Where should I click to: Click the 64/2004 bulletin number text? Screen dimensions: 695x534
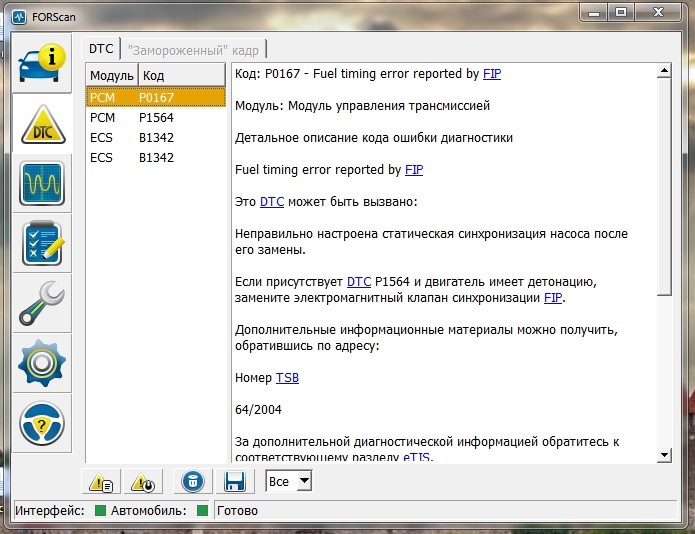click(258, 409)
